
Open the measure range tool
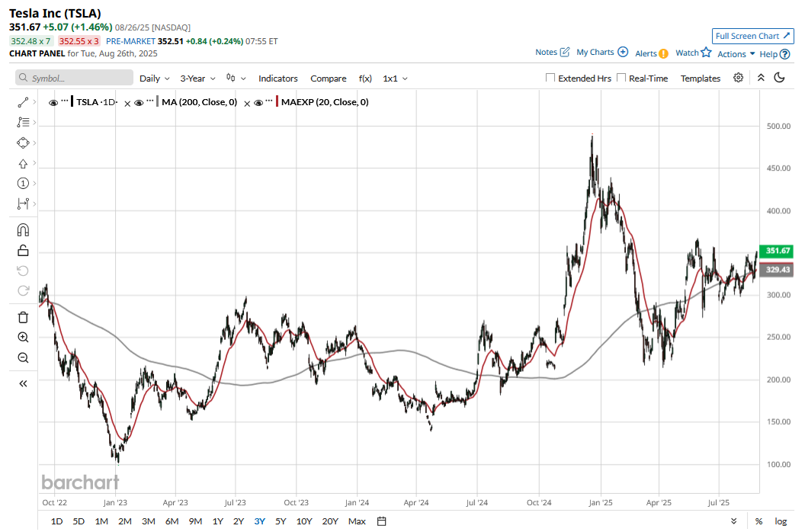(23, 204)
